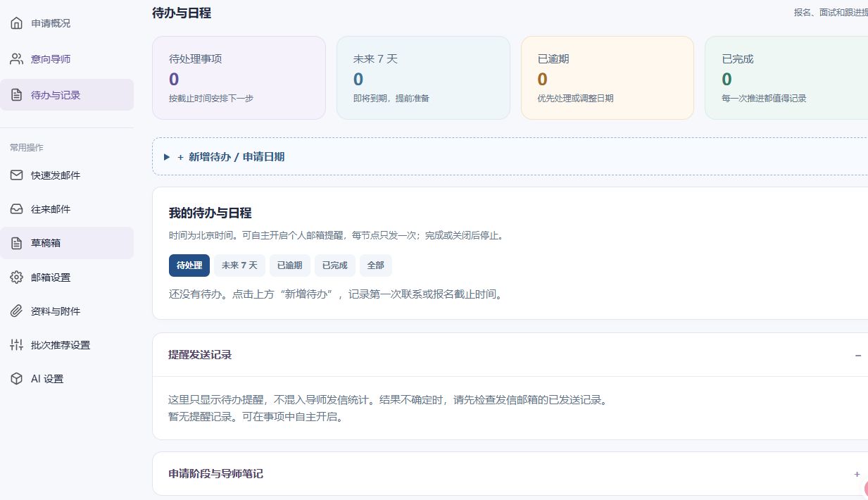
Task: Open 资料与附件 in the sidebar
Action: [67, 311]
